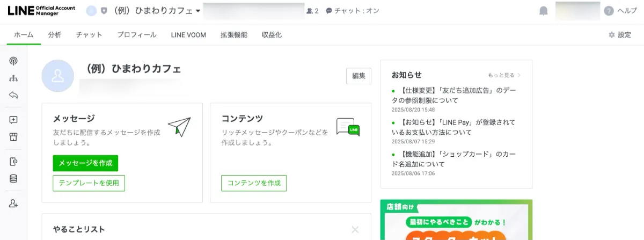644x240 pixels.
Task: Click the date 2025/08/20 15:48
Action: [x=413, y=110]
